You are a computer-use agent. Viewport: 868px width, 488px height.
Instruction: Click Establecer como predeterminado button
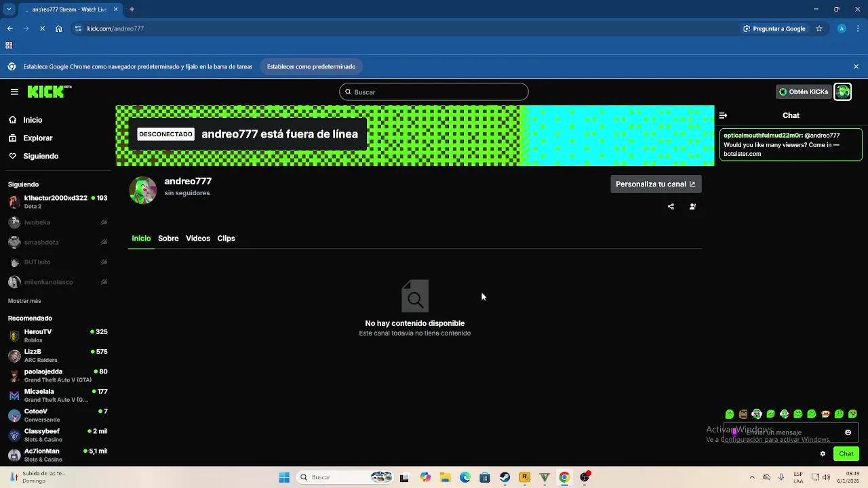coord(311,66)
